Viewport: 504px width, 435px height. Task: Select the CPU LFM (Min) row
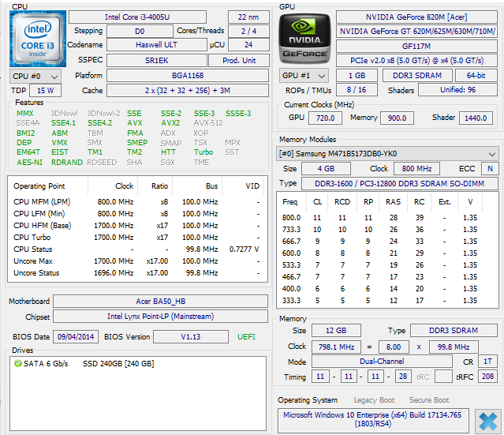(x=136, y=214)
